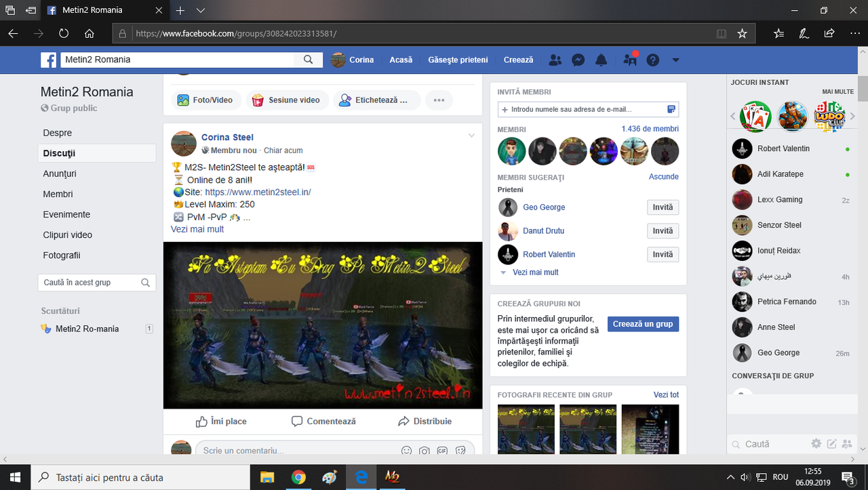Image resolution: width=868 pixels, height=490 pixels.
Task: Open Evenimente in the group sidebar
Action: tap(66, 214)
